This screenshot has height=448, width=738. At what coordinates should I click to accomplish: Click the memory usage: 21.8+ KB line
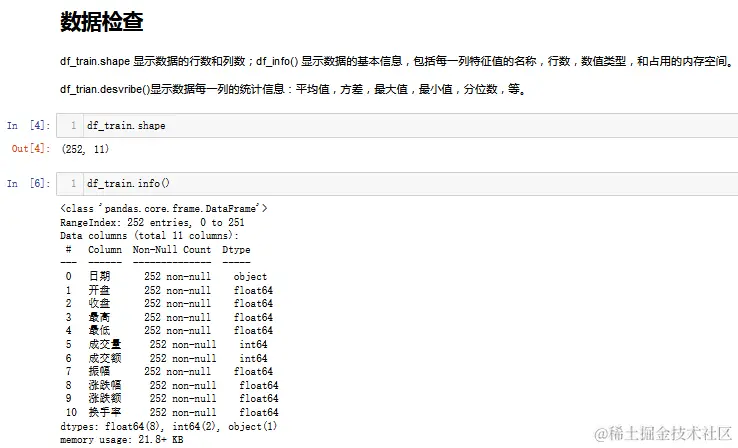pyautogui.click(x=121, y=440)
